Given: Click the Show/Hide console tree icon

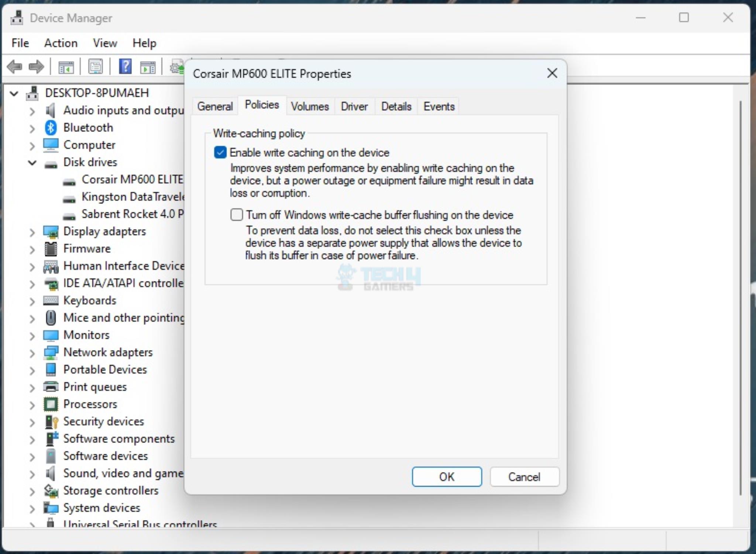Looking at the screenshot, I should [66, 67].
